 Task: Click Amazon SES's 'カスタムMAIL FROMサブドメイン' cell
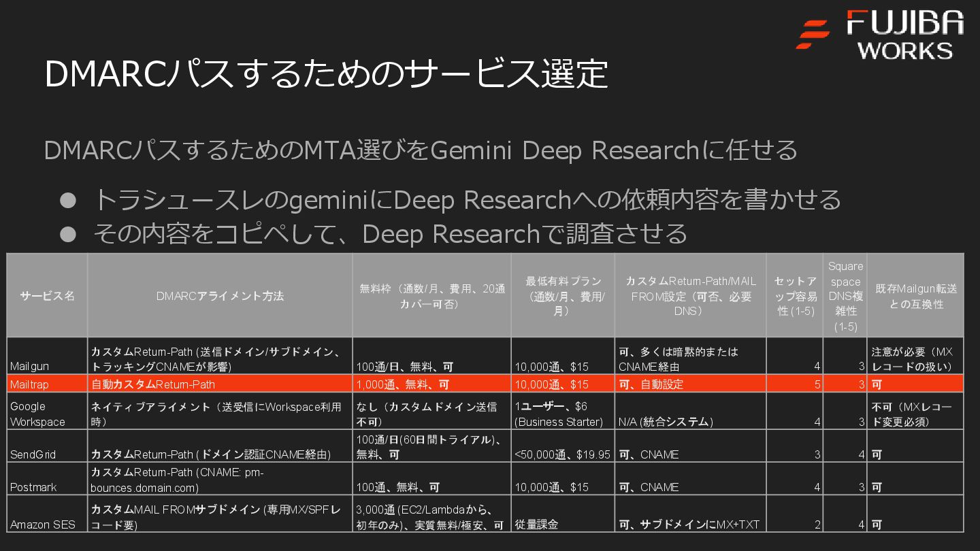[220, 514]
